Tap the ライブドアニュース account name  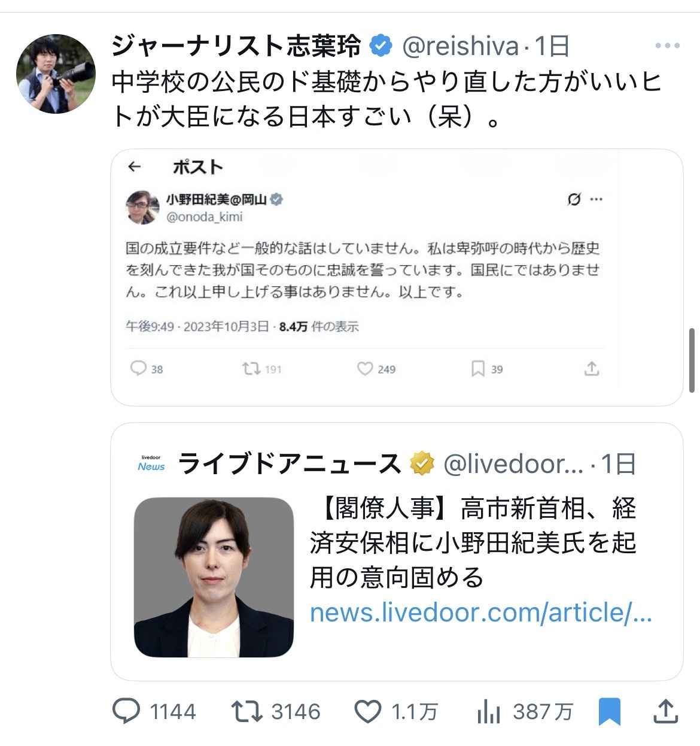[290, 463]
